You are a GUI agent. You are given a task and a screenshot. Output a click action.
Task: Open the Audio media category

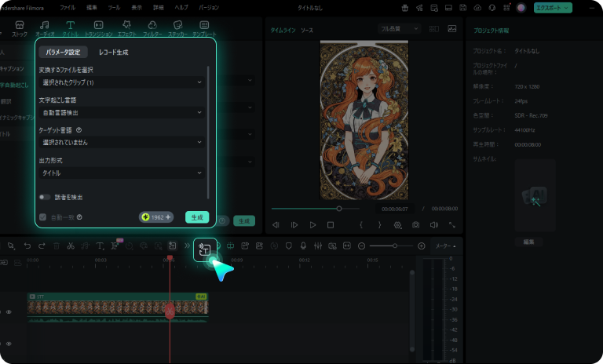[44, 28]
